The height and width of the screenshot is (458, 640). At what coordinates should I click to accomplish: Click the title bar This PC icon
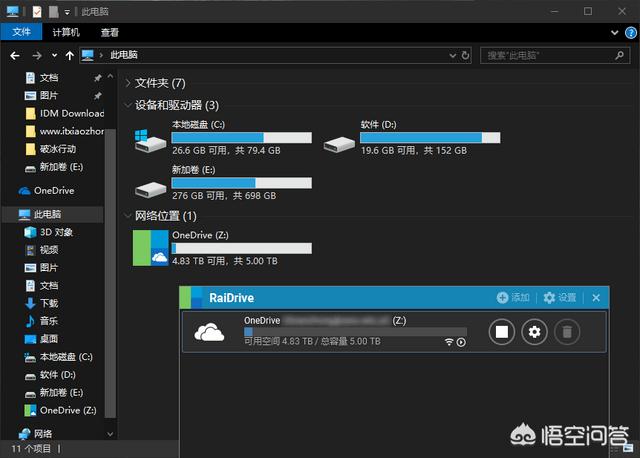(12, 11)
